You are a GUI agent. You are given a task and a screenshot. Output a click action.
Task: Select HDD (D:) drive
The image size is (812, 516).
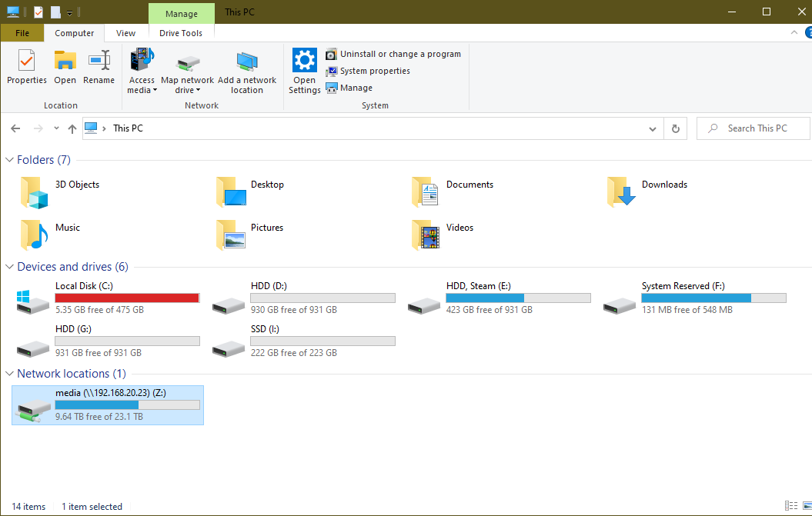coord(303,298)
